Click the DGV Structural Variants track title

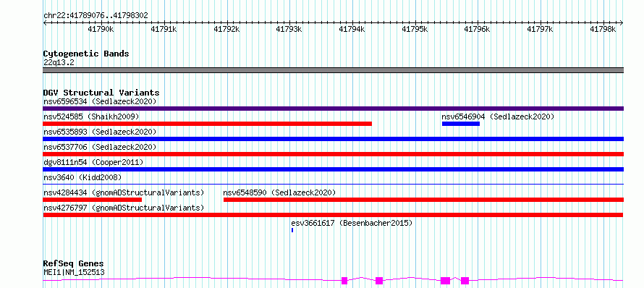click(101, 93)
